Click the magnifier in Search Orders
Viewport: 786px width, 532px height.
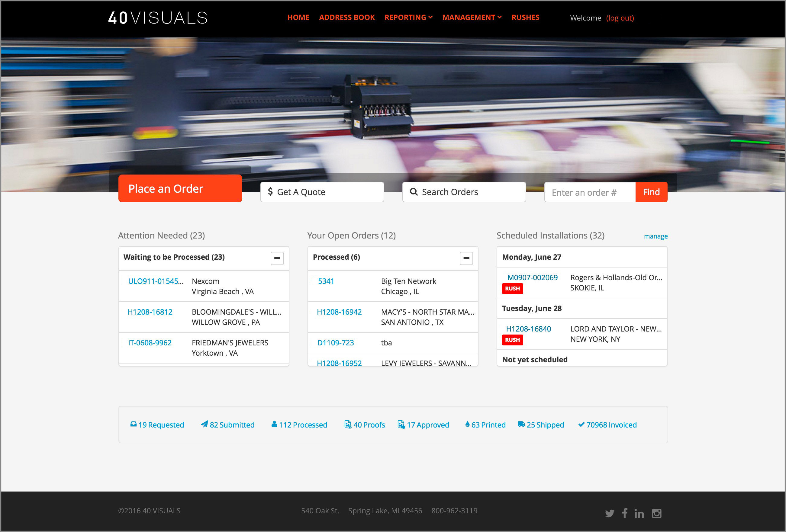[414, 192]
